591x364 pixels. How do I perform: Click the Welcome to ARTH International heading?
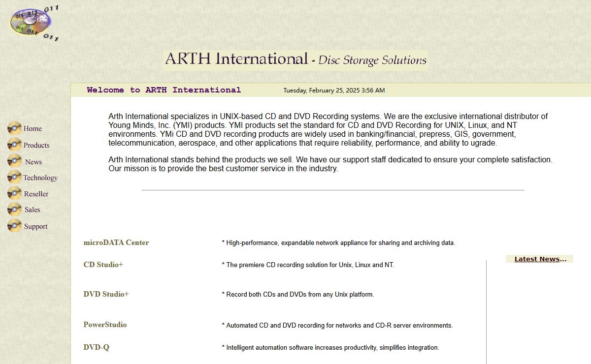point(164,90)
